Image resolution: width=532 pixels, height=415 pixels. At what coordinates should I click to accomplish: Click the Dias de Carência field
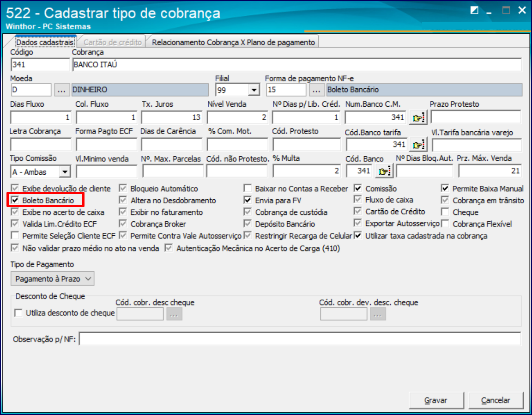tap(172, 145)
